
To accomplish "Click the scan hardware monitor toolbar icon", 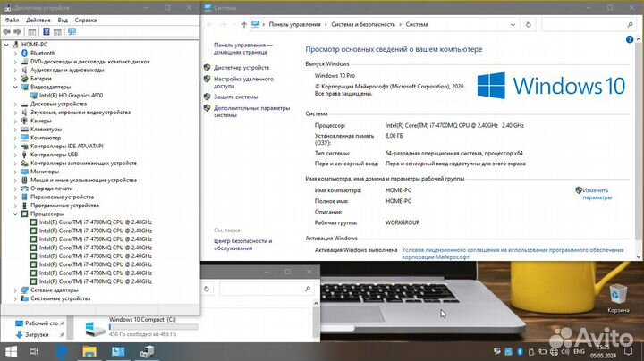I will click(72, 31).
